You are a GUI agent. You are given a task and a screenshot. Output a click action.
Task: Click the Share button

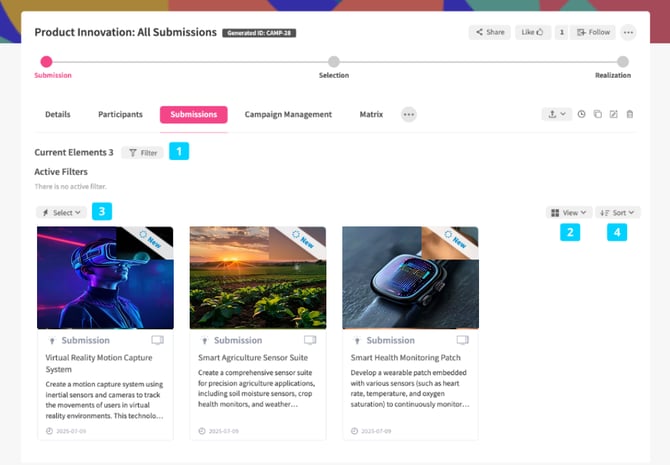490,32
